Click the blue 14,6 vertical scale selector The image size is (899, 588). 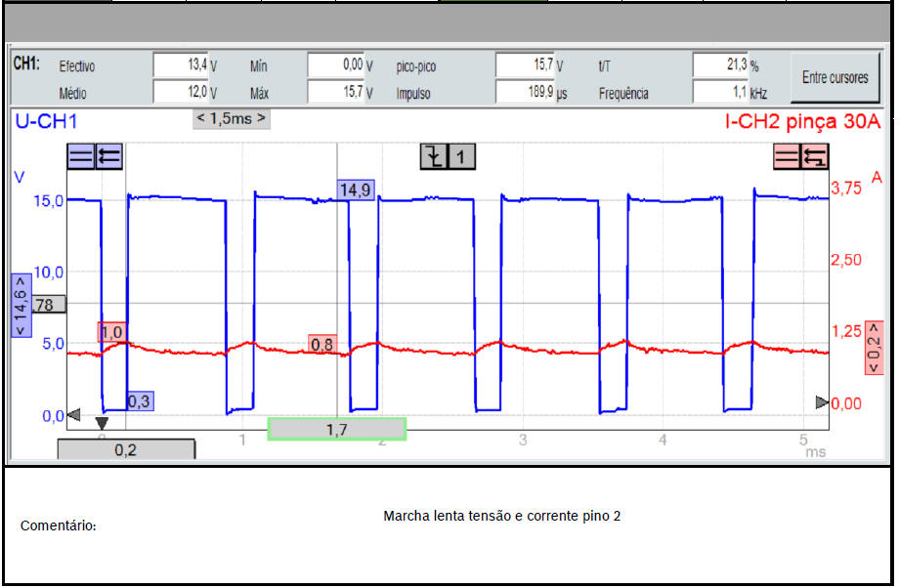pos(21,304)
